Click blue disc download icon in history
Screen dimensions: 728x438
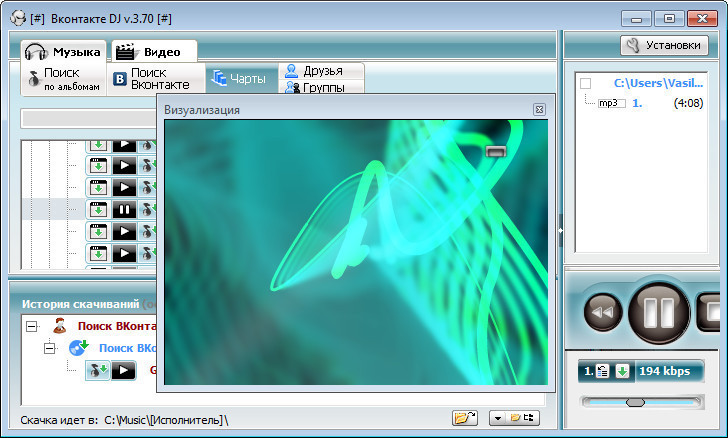tap(78, 347)
